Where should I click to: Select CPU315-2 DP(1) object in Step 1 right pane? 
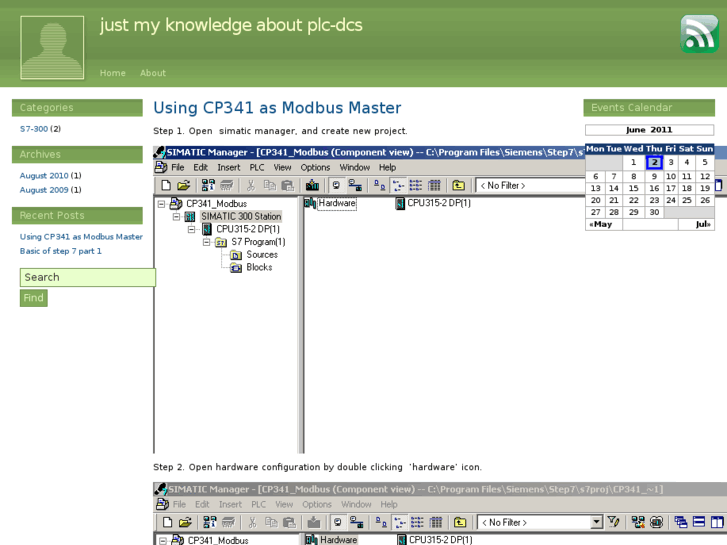(x=433, y=203)
